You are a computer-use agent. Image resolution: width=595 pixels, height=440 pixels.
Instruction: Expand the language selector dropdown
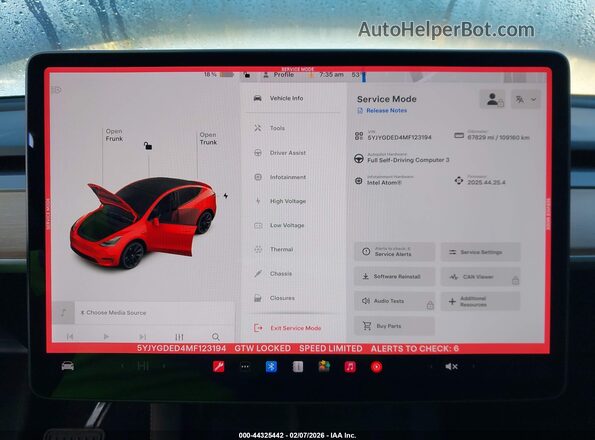(x=526, y=99)
